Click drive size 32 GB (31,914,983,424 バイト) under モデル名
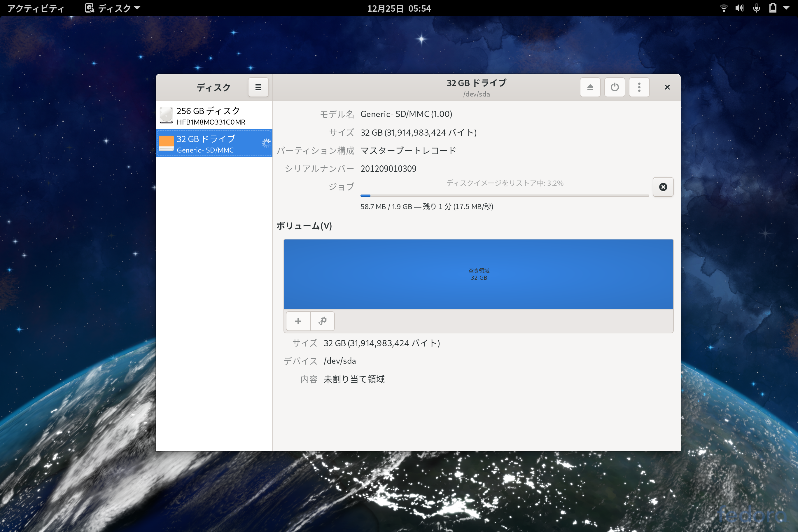 click(418, 132)
